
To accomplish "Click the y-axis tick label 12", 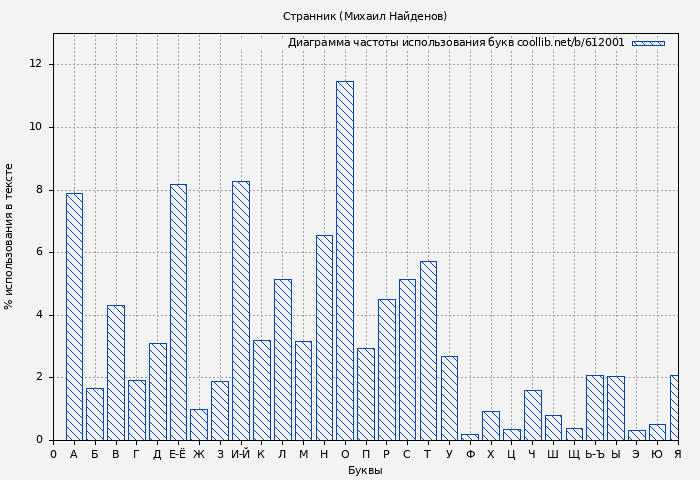I will (36, 64).
